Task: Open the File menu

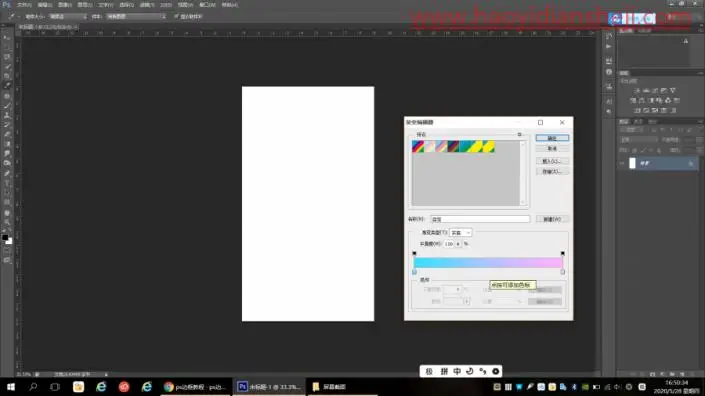Action: click(24, 5)
